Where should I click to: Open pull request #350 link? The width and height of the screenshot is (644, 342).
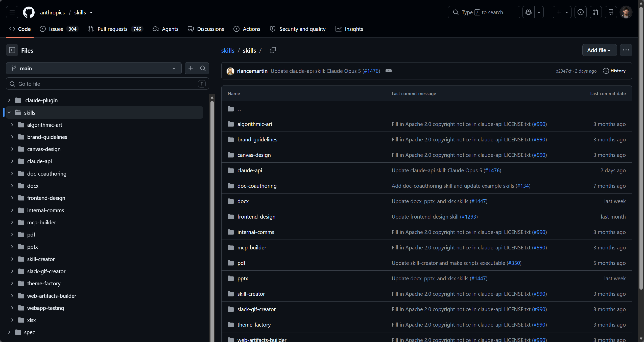click(x=514, y=263)
